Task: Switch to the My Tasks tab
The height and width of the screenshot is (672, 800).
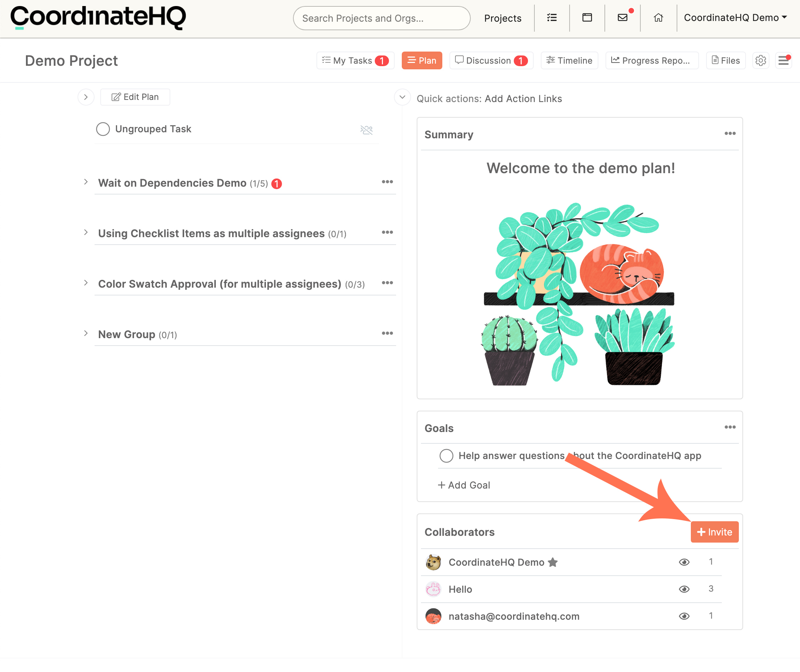Action: pos(355,60)
